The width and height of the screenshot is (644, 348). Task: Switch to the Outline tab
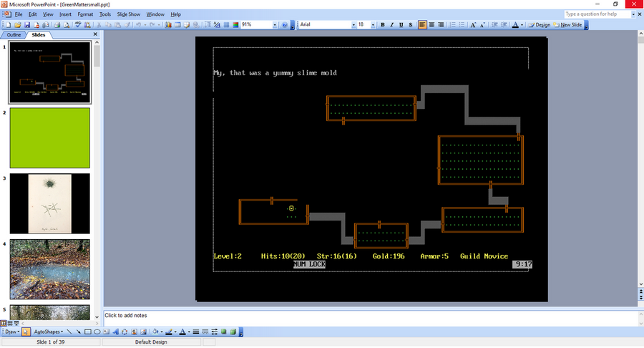(x=14, y=34)
